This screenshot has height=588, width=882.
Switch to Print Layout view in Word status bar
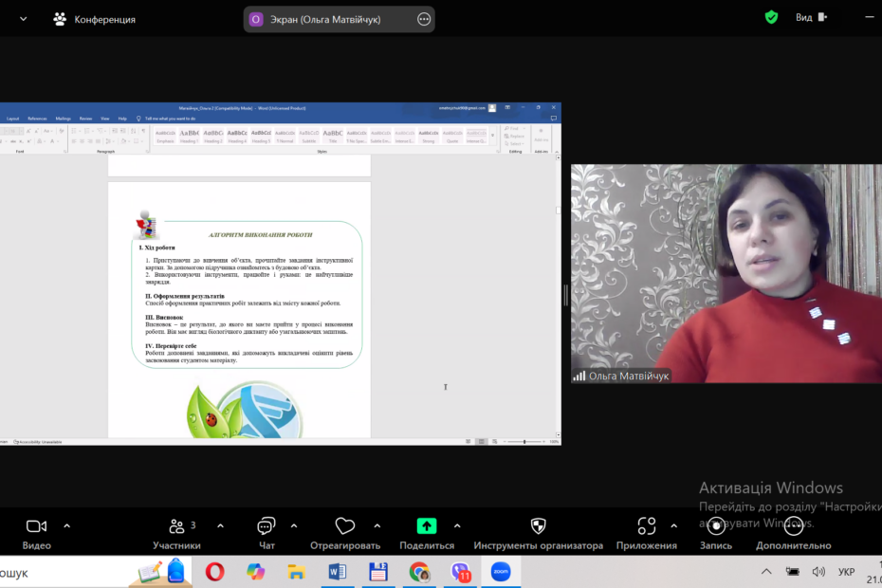coord(482,442)
